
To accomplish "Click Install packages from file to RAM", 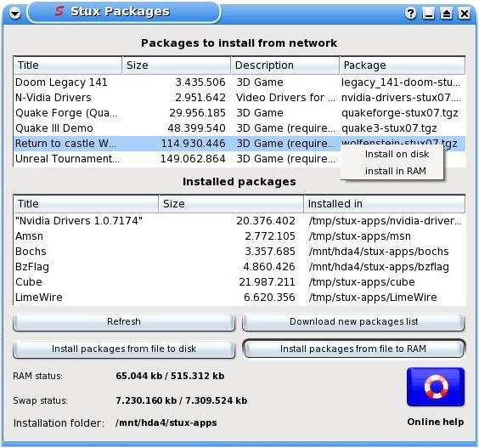I will (x=353, y=349).
